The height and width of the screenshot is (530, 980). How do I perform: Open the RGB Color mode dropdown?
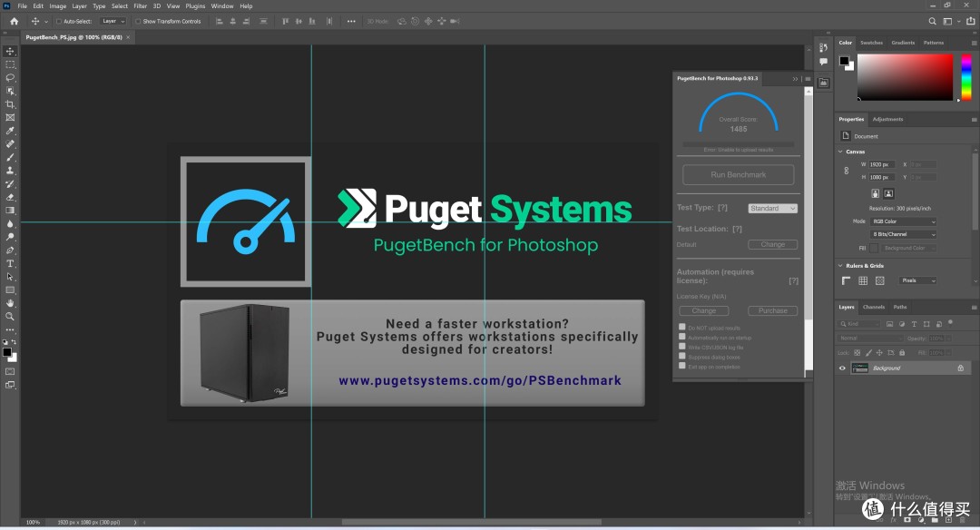[x=903, y=221]
